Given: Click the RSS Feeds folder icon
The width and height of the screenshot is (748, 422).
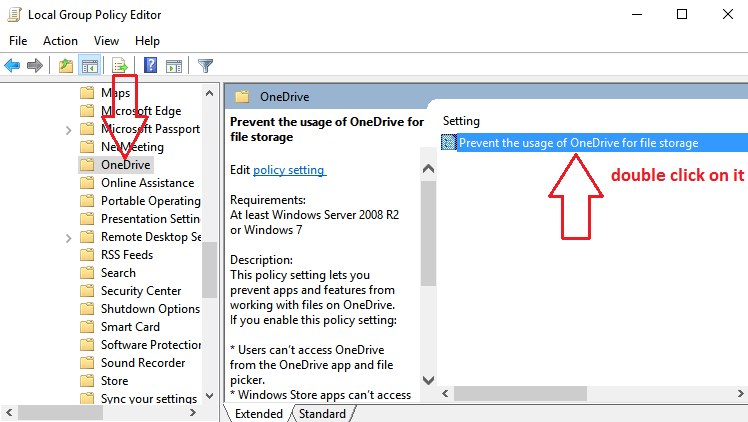Looking at the screenshot, I should tap(87, 255).
